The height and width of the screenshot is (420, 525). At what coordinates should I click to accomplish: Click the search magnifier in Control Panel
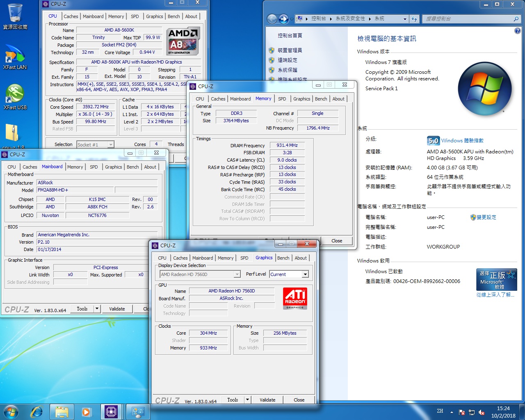tap(516, 19)
